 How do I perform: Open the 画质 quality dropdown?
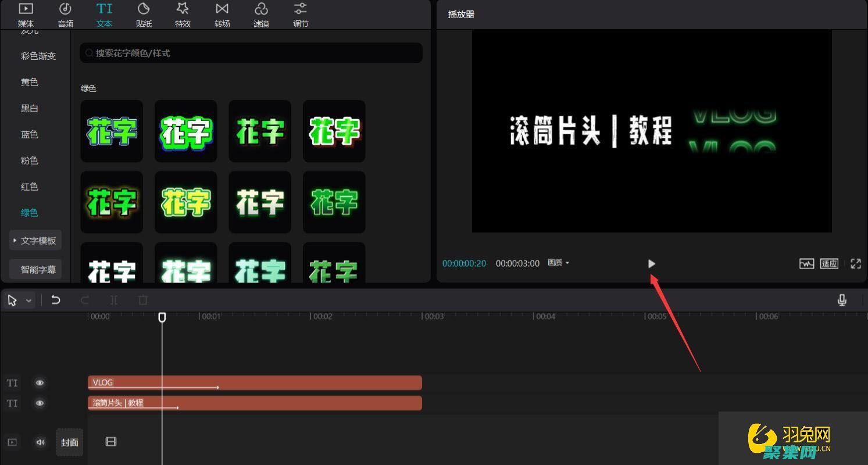click(x=557, y=263)
